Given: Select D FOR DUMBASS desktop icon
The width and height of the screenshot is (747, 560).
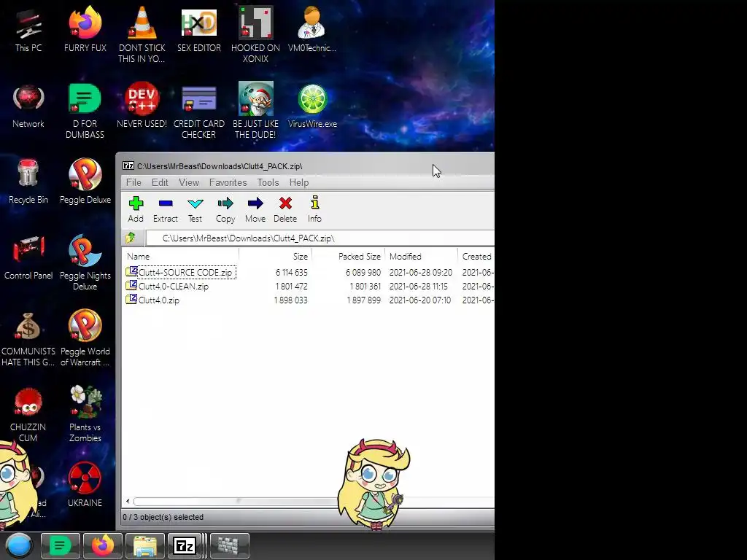Looking at the screenshot, I should point(85,111).
